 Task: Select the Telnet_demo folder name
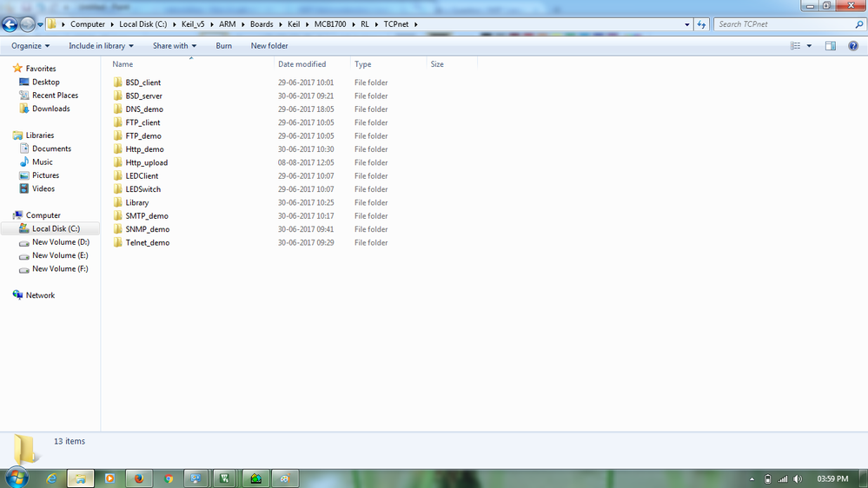tap(147, 242)
